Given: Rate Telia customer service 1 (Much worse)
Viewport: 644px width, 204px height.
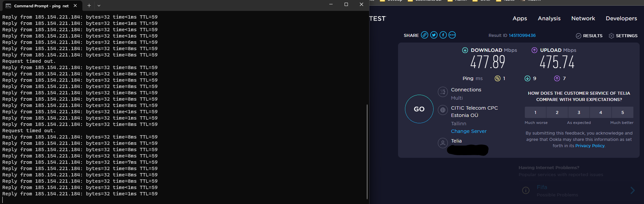Looking at the screenshot, I should pos(535,112).
